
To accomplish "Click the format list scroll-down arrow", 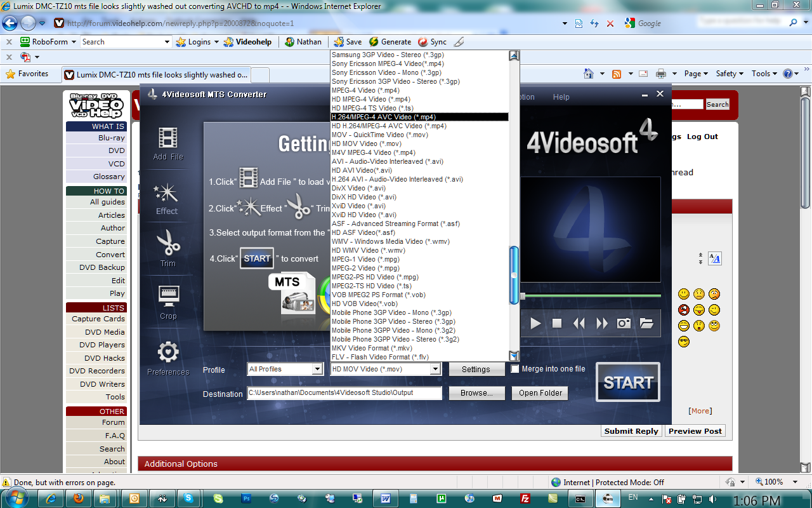I will coord(514,356).
